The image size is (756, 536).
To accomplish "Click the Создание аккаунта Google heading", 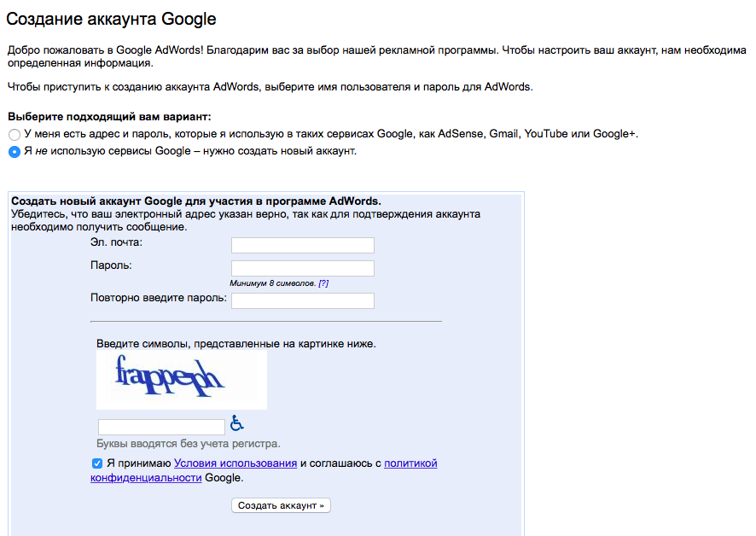I will [x=112, y=19].
